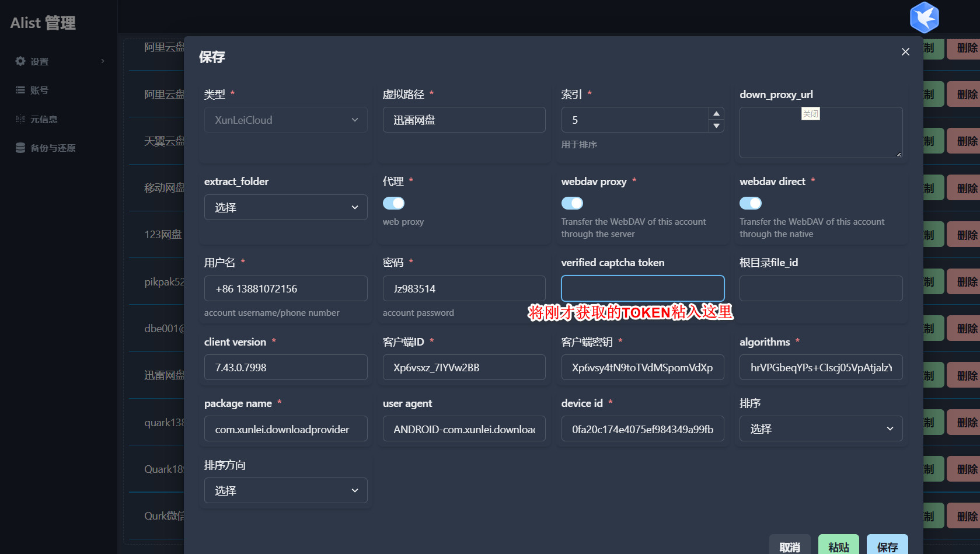Open the 类型 XunLeiCloud dropdown
This screenshot has height=554, width=980.
point(286,120)
